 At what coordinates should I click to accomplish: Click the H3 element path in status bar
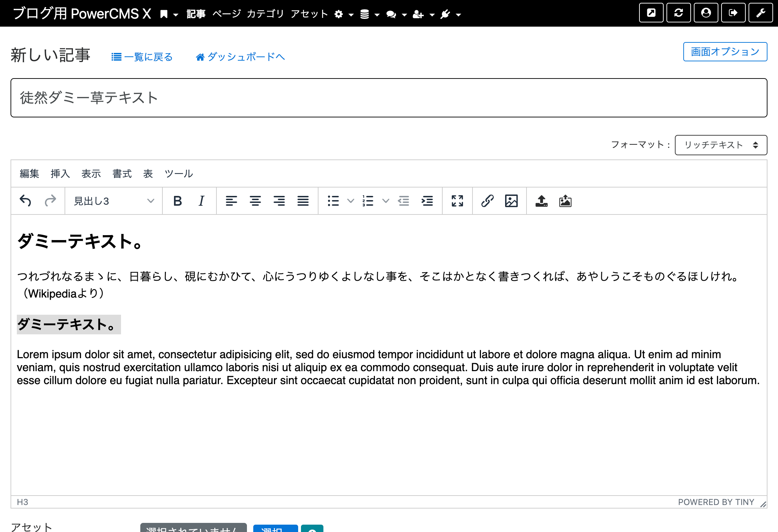[22, 502]
